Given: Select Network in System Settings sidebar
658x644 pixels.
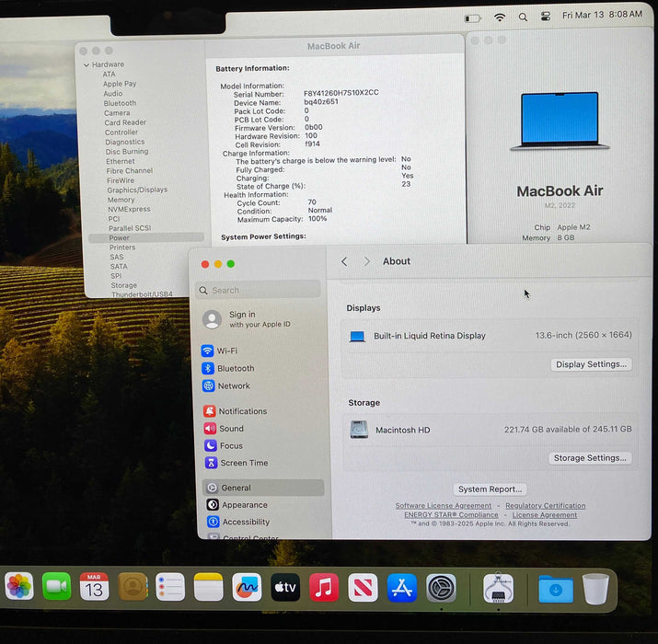Looking at the screenshot, I should click(x=261, y=385).
